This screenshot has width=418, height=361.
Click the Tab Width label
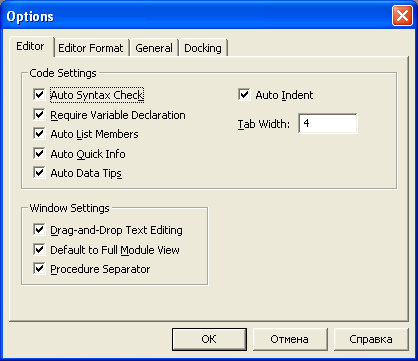[x=264, y=124]
